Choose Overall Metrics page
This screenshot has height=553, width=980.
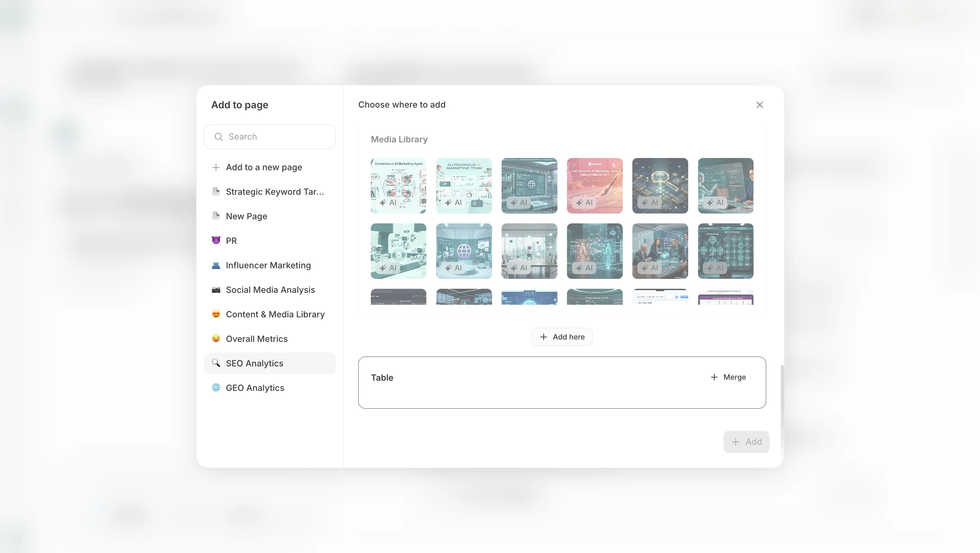(x=270, y=339)
